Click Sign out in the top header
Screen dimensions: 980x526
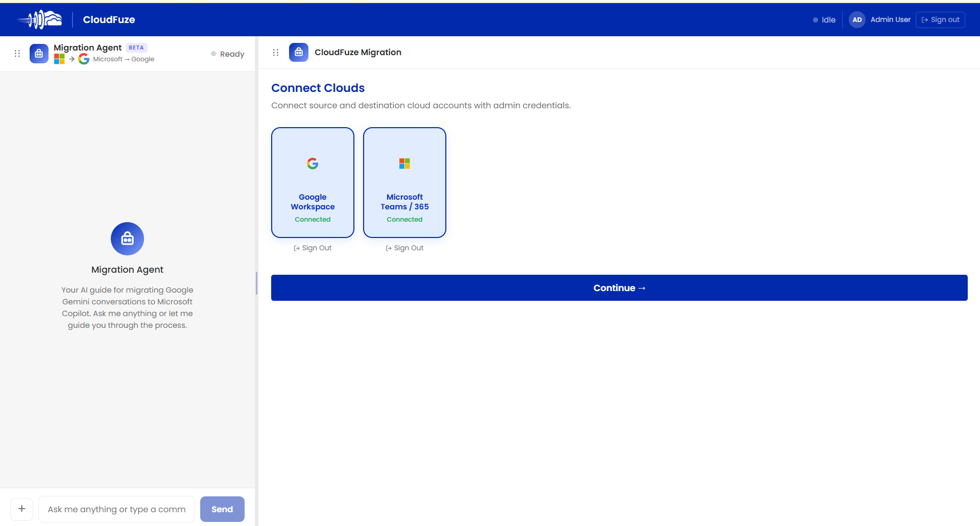pos(940,20)
